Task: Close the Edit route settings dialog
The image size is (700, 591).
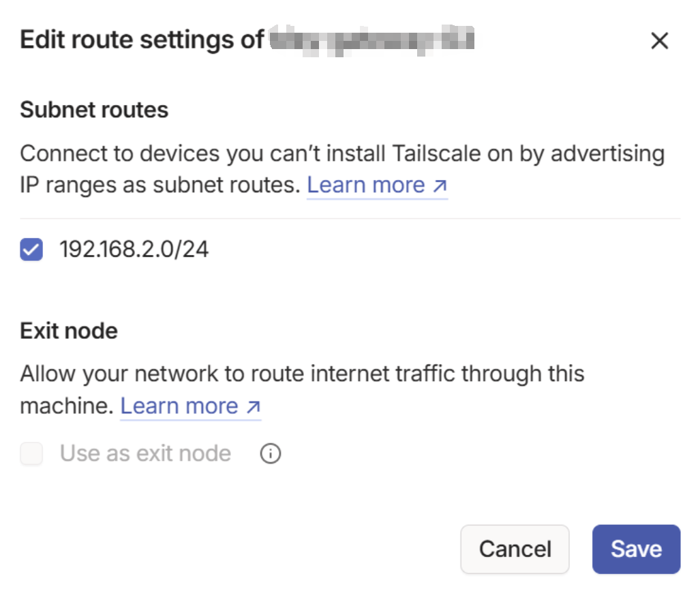Action: 659,41
